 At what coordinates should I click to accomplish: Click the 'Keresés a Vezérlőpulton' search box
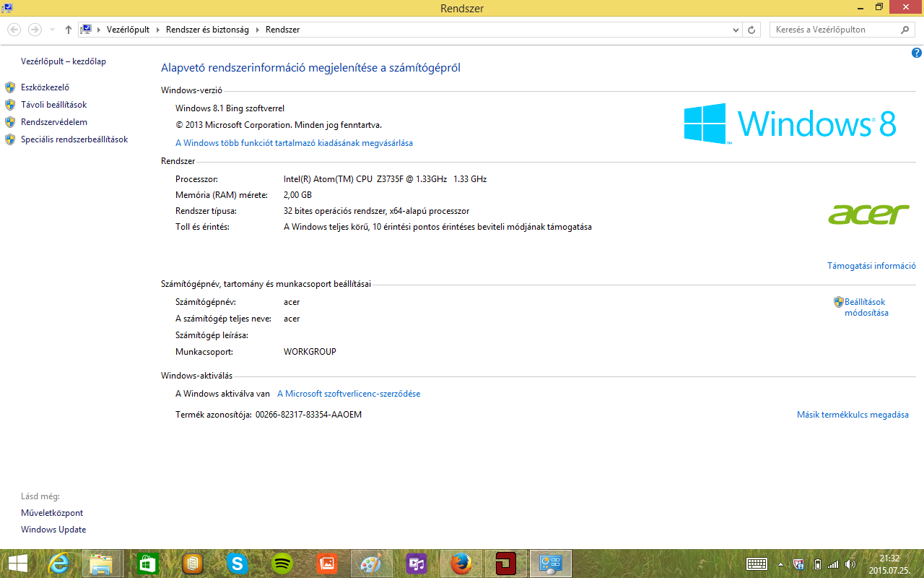[834, 30]
